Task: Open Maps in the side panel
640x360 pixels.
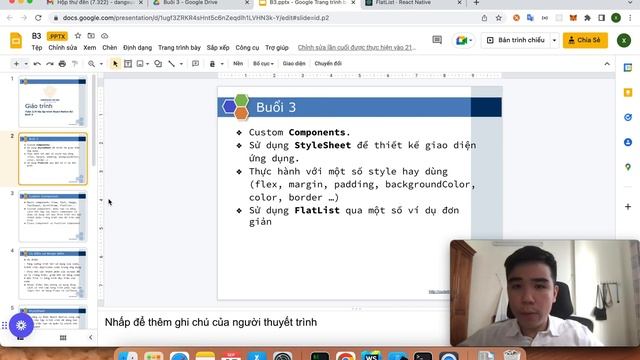Action: [x=628, y=167]
